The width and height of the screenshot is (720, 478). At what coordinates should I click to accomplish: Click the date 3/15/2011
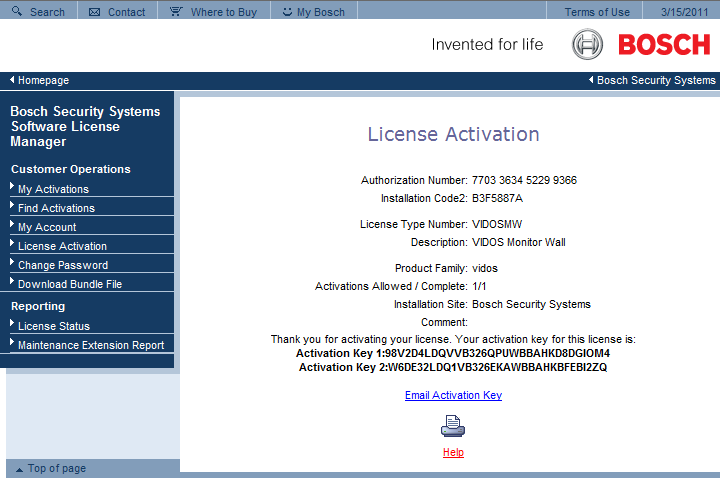pyautogui.click(x=684, y=12)
